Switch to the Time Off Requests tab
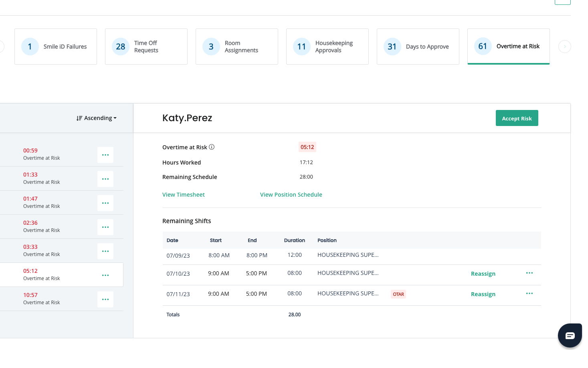The image size is (588, 368). pos(146,47)
